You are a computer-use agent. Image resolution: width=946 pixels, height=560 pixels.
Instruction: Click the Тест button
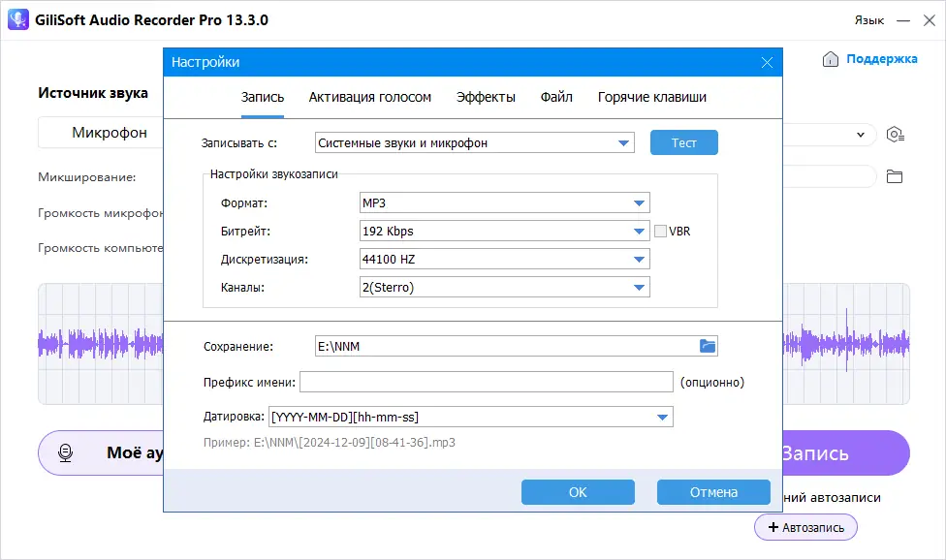coord(684,142)
